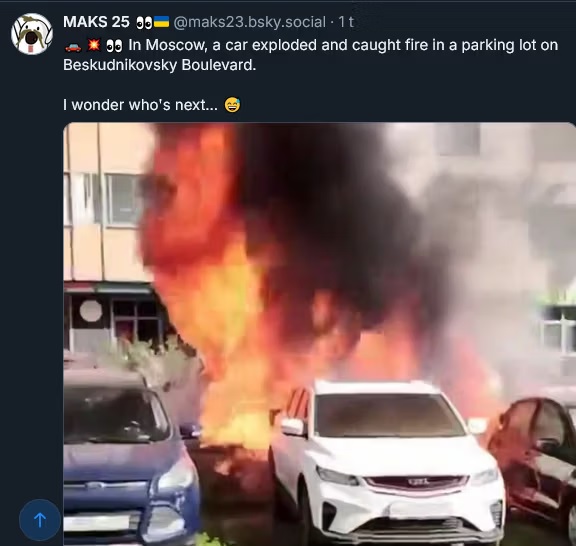Click the 'I wonder who's next...' text
Viewport: 576px width, 546px height.
(x=140, y=105)
